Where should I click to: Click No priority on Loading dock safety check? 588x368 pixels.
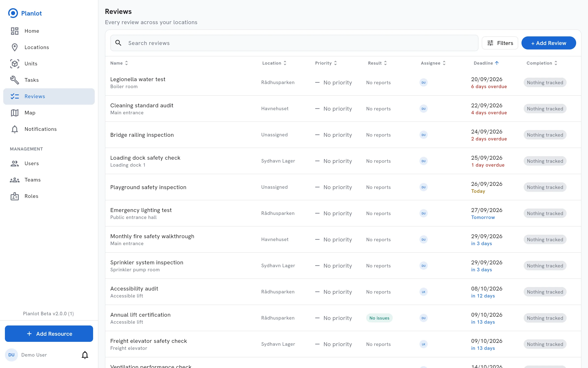pyautogui.click(x=334, y=161)
